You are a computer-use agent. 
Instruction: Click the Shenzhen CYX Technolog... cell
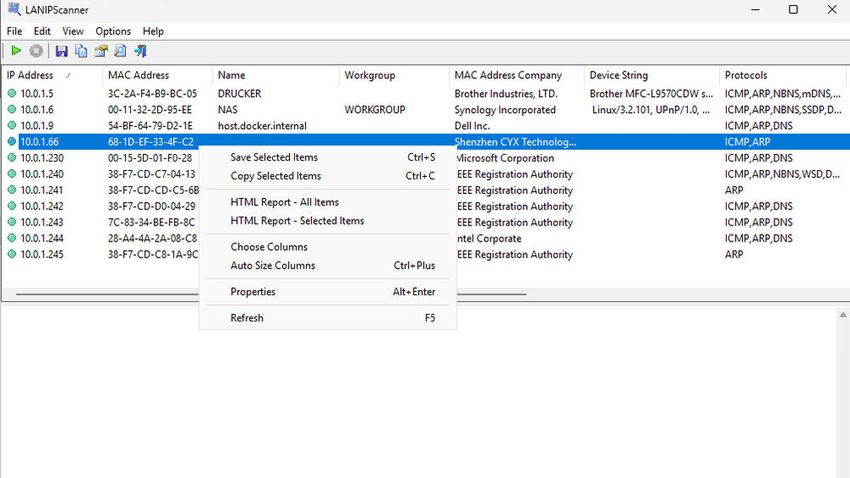tap(515, 142)
